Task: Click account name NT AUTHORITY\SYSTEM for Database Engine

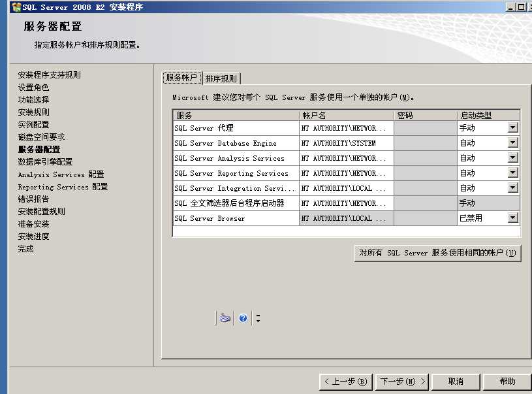Action: 347,143
